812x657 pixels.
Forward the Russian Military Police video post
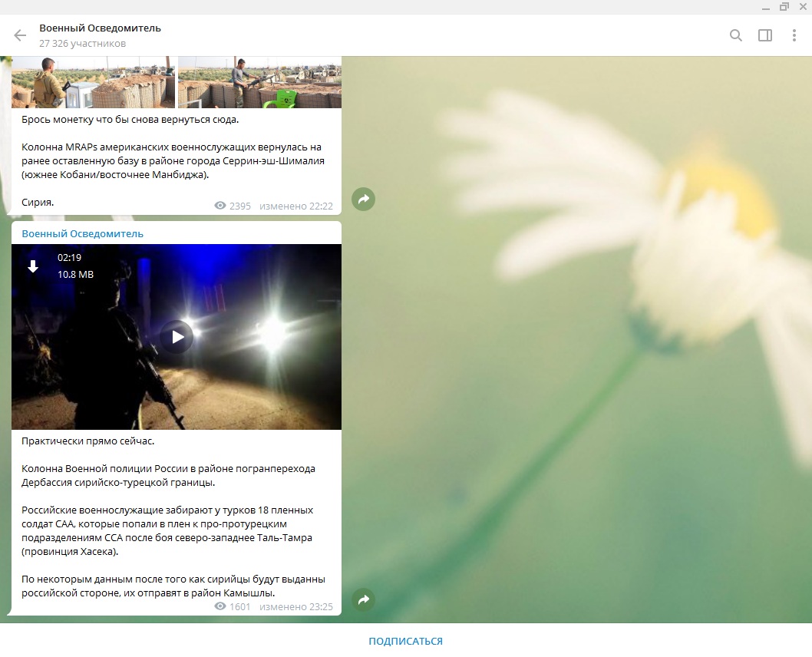coord(363,599)
